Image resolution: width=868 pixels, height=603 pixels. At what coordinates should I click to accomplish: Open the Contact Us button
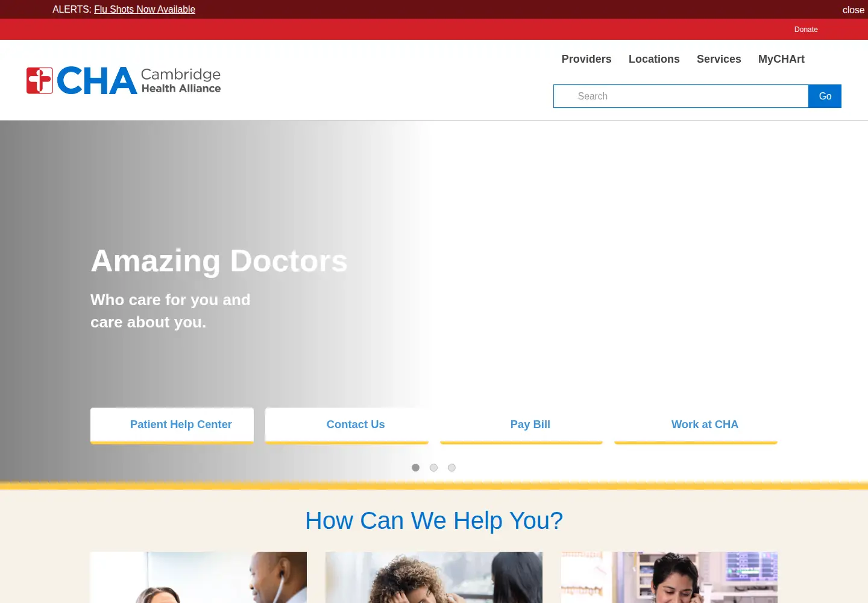(347, 425)
